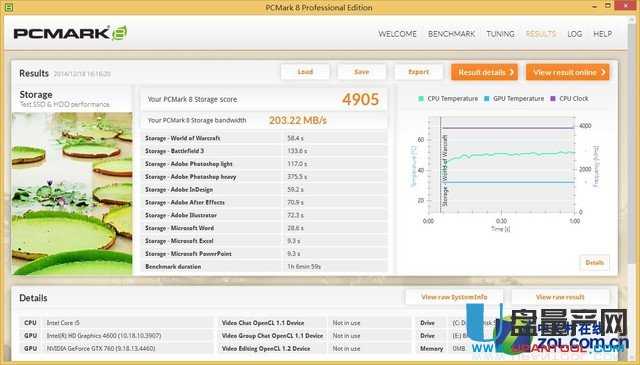
Task: Toggle the GPU Temperature legend swatch
Action: click(487, 99)
